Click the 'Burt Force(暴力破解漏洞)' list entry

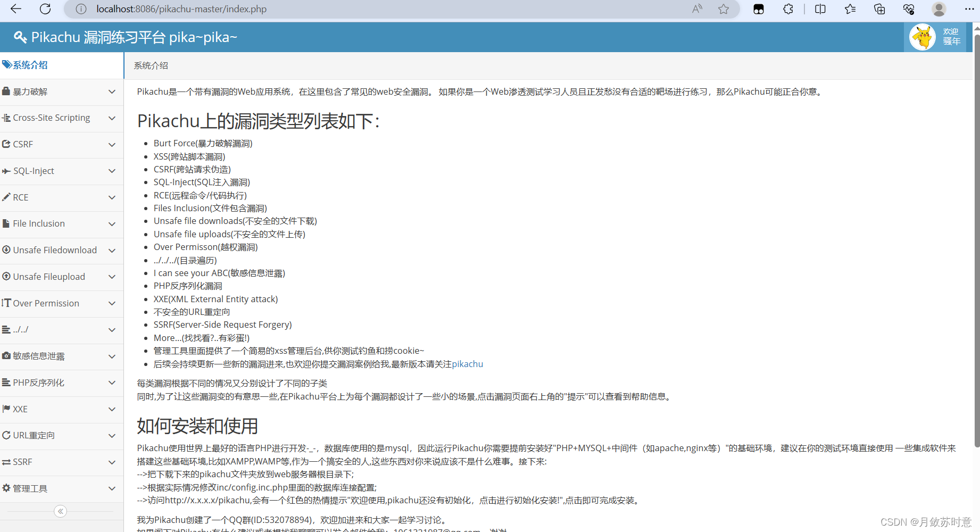pos(203,143)
